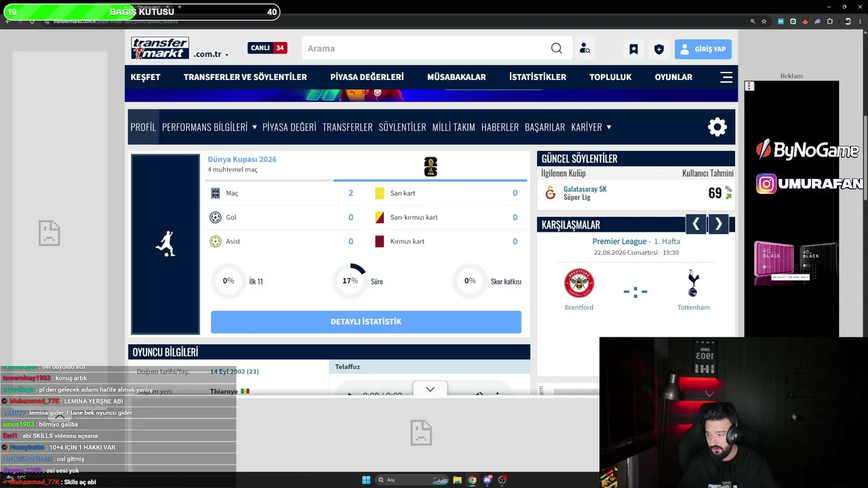
Task: Open the Transferler tab
Action: [348, 127]
